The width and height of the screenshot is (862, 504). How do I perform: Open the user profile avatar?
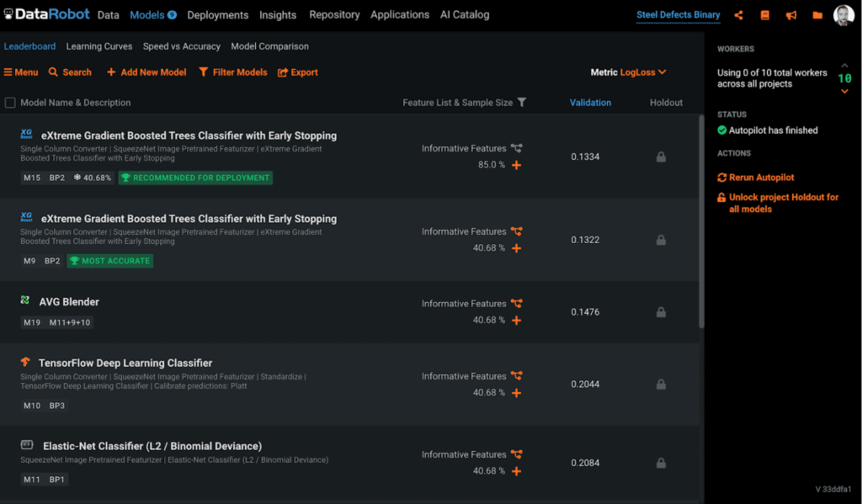(843, 15)
